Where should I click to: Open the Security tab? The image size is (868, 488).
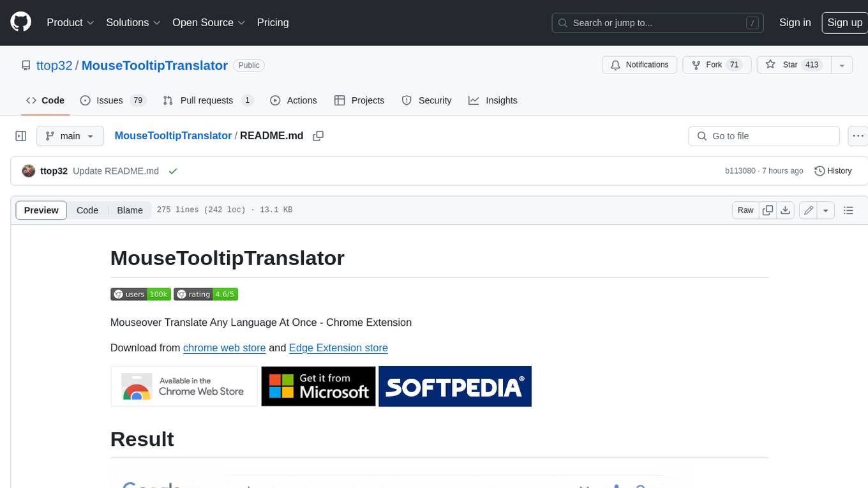pos(426,100)
